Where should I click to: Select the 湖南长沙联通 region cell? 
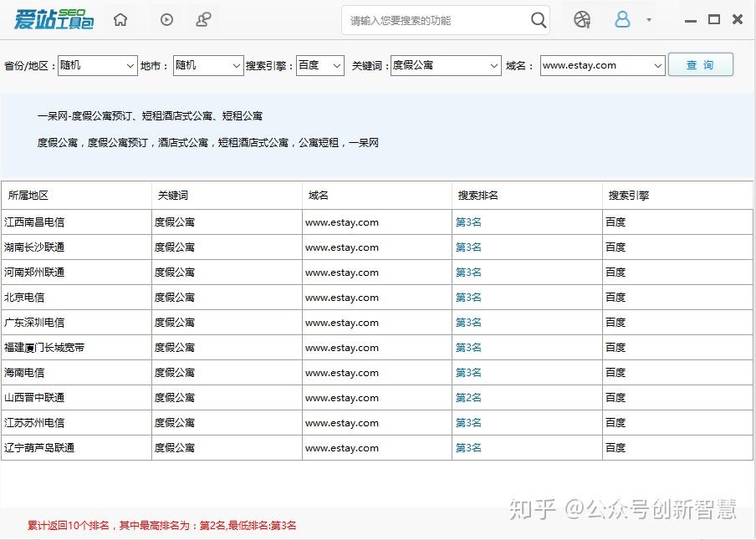pyautogui.click(x=76, y=247)
